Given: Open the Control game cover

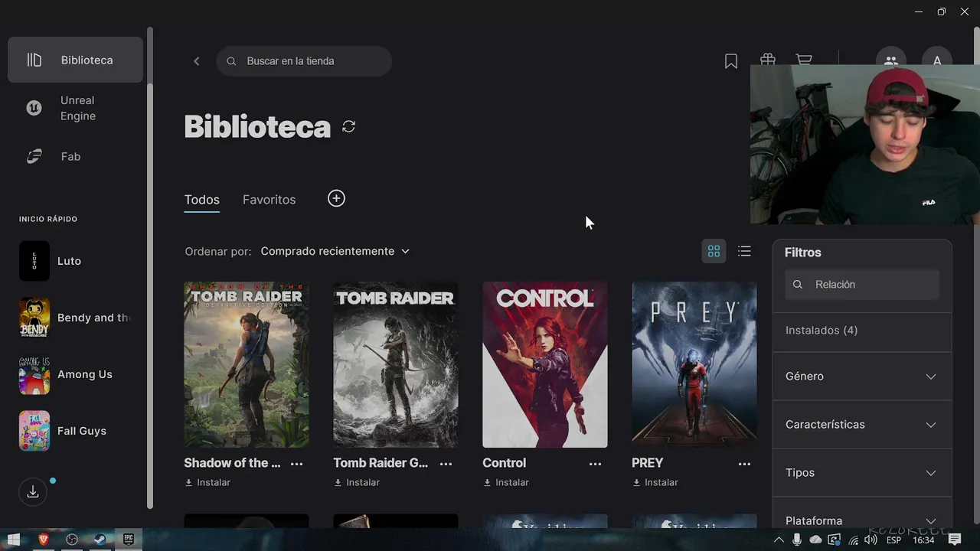Looking at the screenshot, I should tap(545, 364).
